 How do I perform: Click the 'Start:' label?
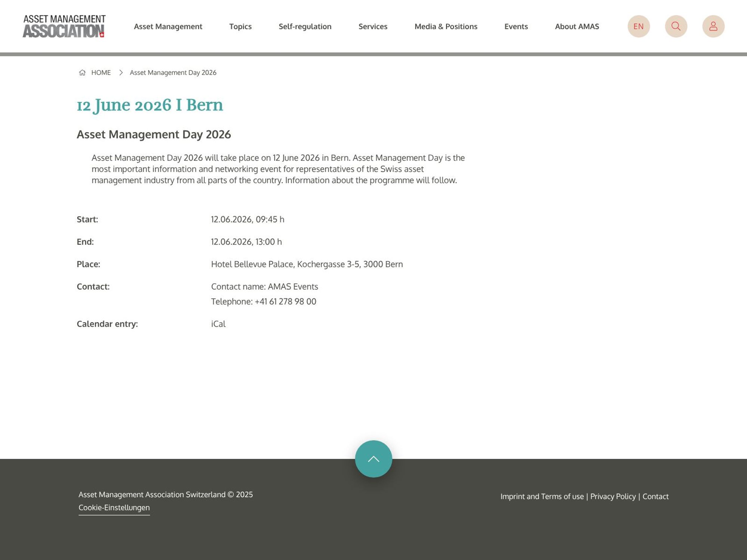(x=87, y=219)
